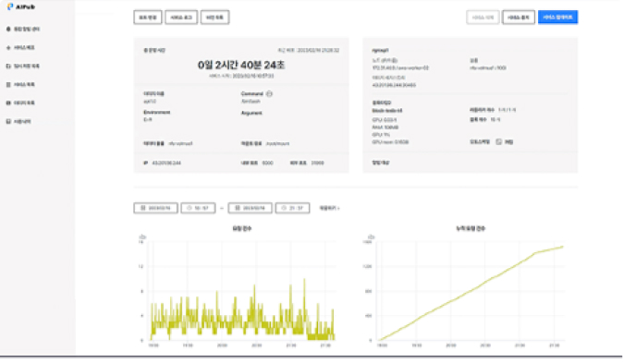Click the middle outlined button above the uptime card
This screenshot has height=364, width=623.
pyautogui.click(x=181, y=18)
